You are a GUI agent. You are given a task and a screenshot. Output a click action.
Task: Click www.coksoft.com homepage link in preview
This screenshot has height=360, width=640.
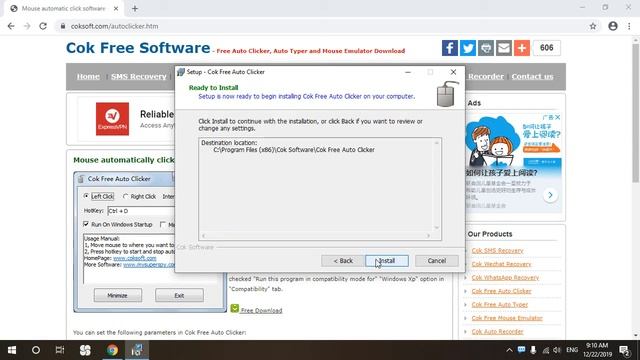[135, 258]
